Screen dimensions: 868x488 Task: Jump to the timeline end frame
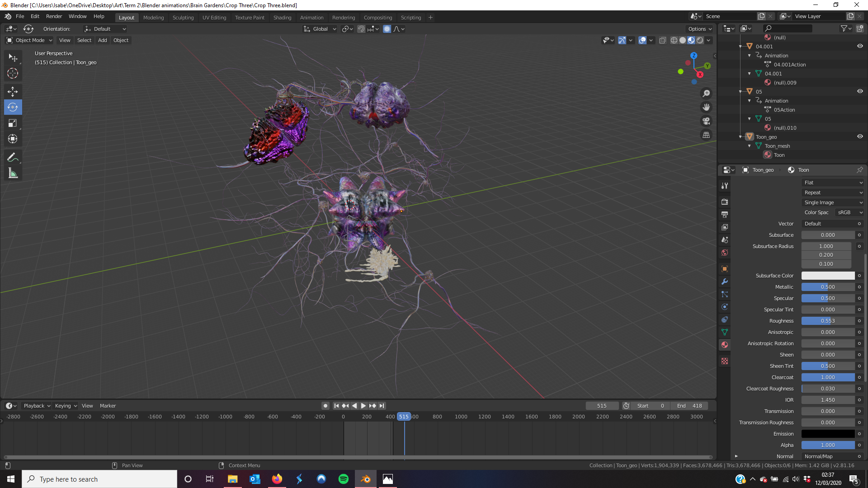(382, 406)
